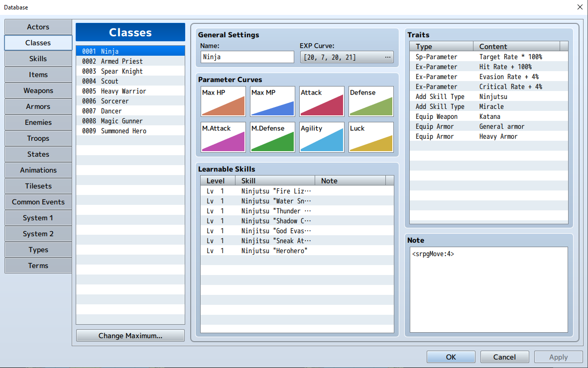The image size is (588, 368).
Task: Select the Ninjutsu "Herohero" learnable skill row
Action: coord(297,251)
